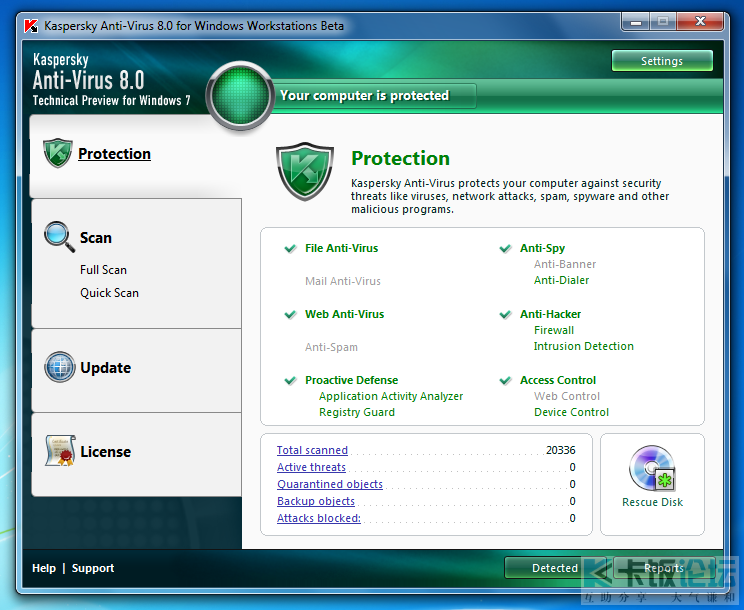Click the Kaspersky K logo in title bar
The image size is (744, 610).
point(31,26)
